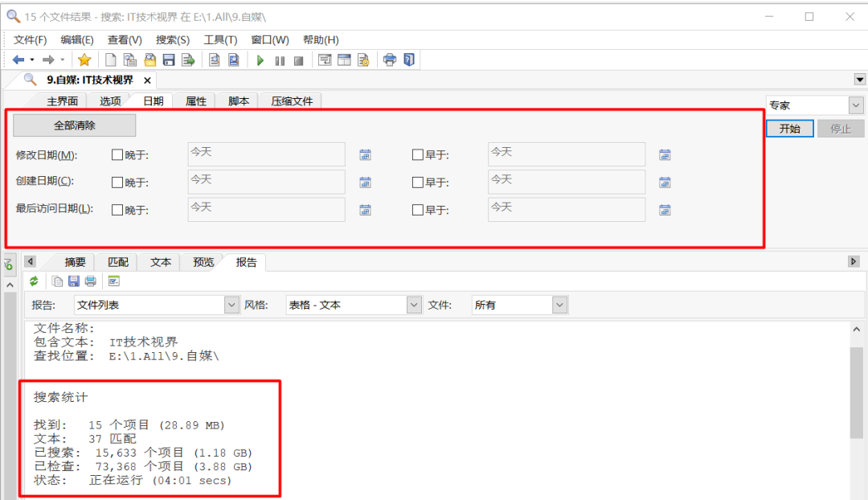
Task: Select the 日期 tab
Action: click(x=154, y=100)
